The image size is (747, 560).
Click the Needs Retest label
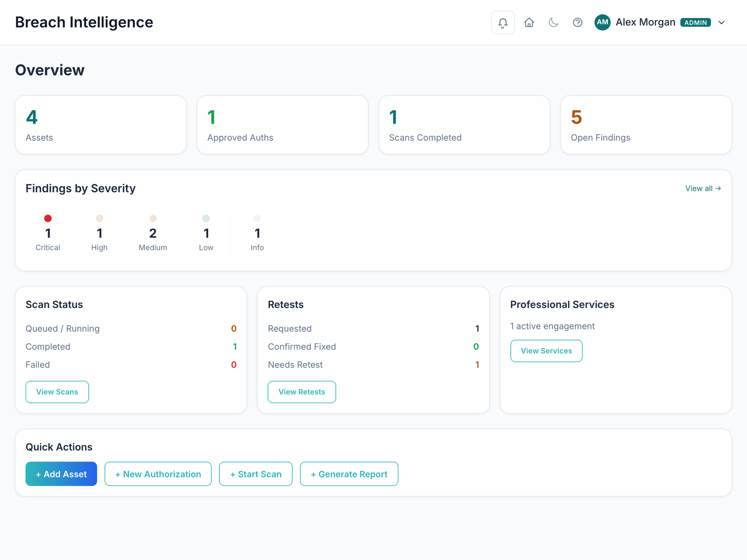(x=296, y=365)
